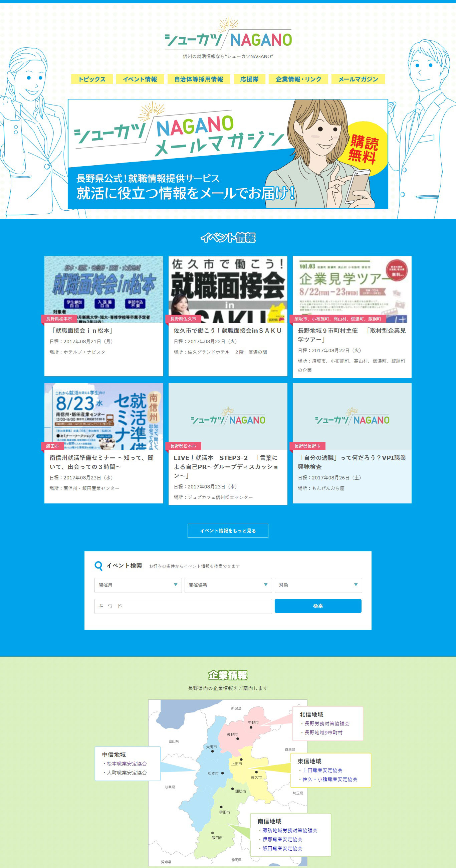Click logo placeholder image on LIVE就活本 card
456x868 pixels.
coord(228,416)
